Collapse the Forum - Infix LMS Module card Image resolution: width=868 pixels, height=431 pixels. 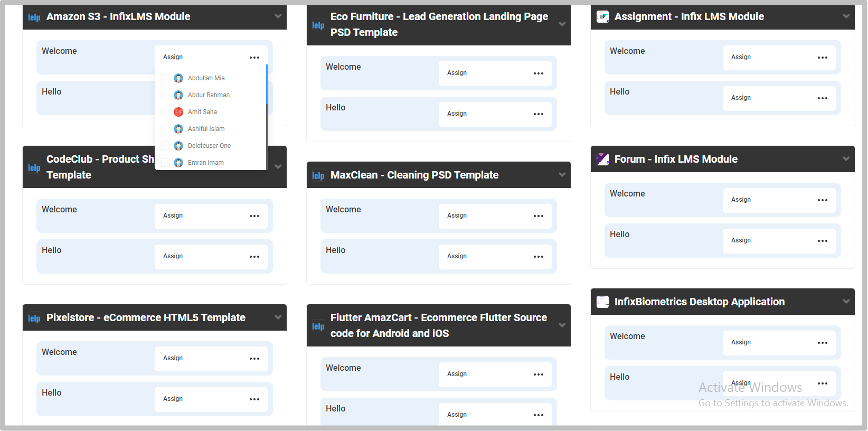pos(846,159)
